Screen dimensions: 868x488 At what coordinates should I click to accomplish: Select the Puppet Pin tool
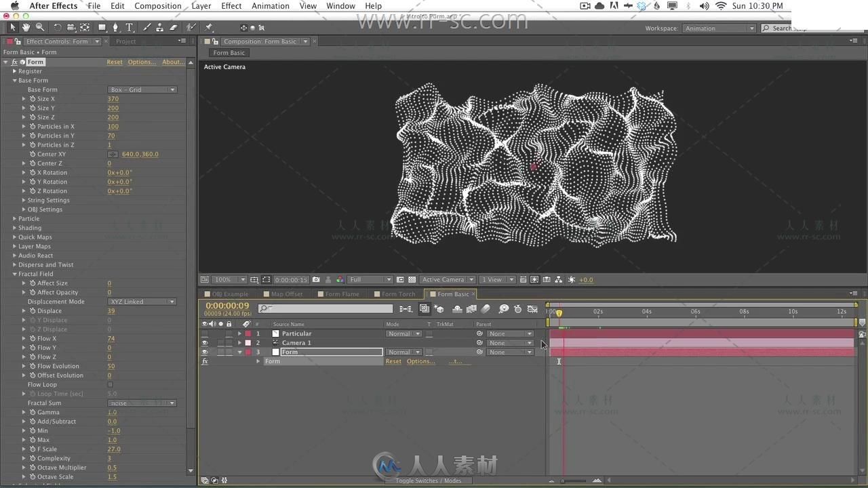209,28
